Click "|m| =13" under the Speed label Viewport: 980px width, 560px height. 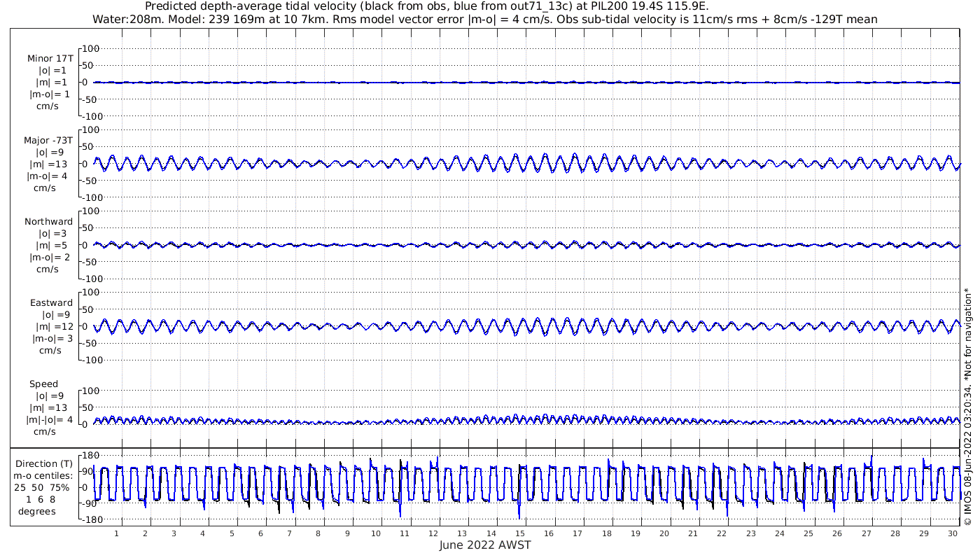pyautogui.click(x=49, y=407)
